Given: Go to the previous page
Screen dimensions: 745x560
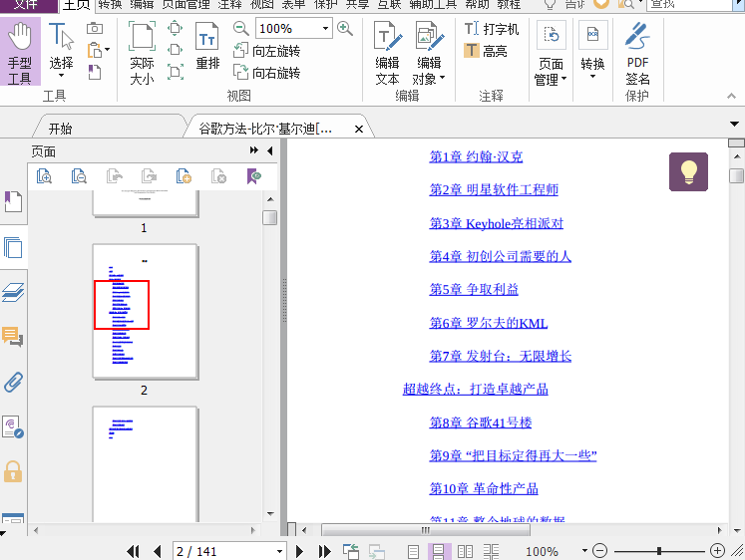Looking at the screenshot, I should [x=158, y=551].
